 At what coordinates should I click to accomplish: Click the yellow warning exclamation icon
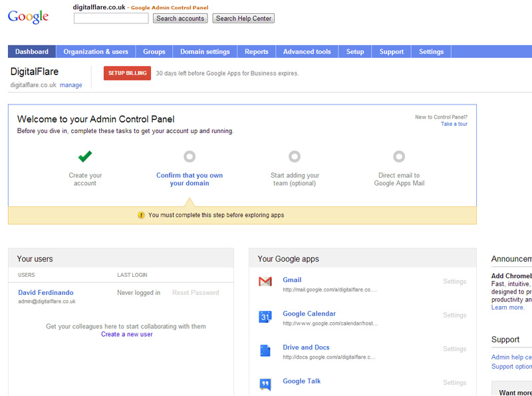(x=141, y=215)
